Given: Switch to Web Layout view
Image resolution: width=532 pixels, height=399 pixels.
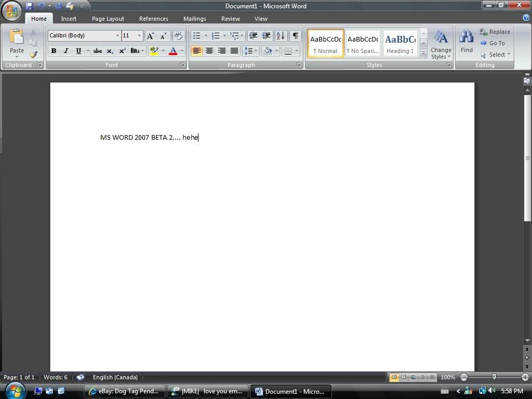Looking at the screenshot, I should pos(413,377).
